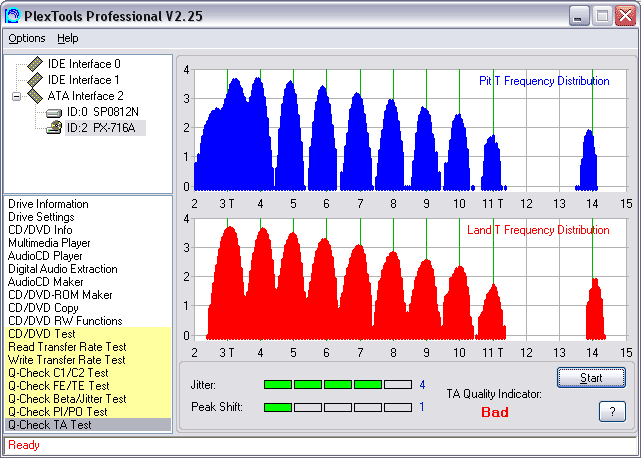Open the Help menu
The height and width of the screenshot is (458, 641).
pos(67,38)
